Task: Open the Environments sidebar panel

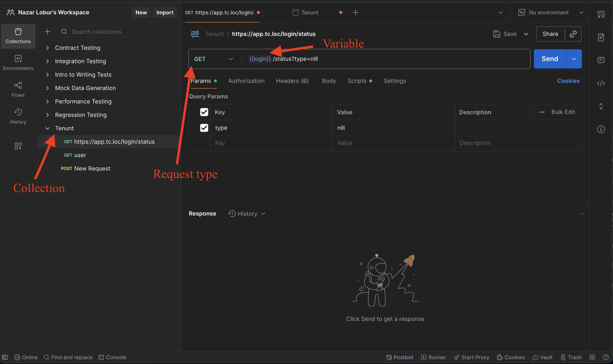Action: [18, 63]
